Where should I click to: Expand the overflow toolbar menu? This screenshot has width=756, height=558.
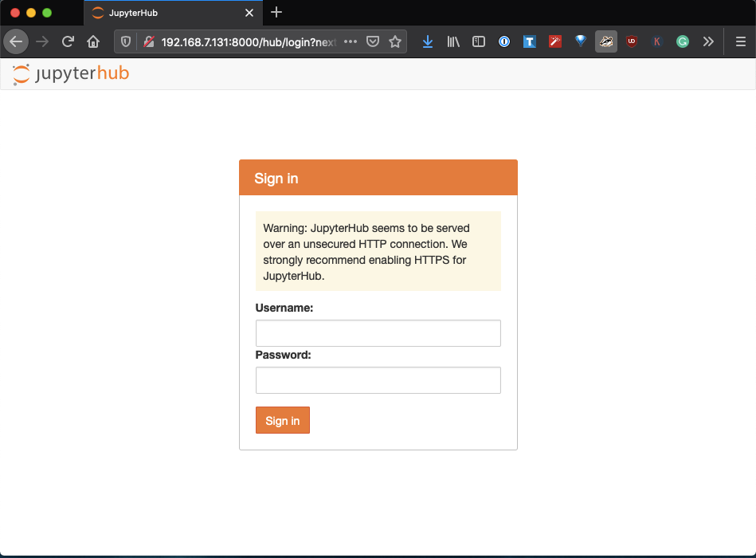coord(708,41)
